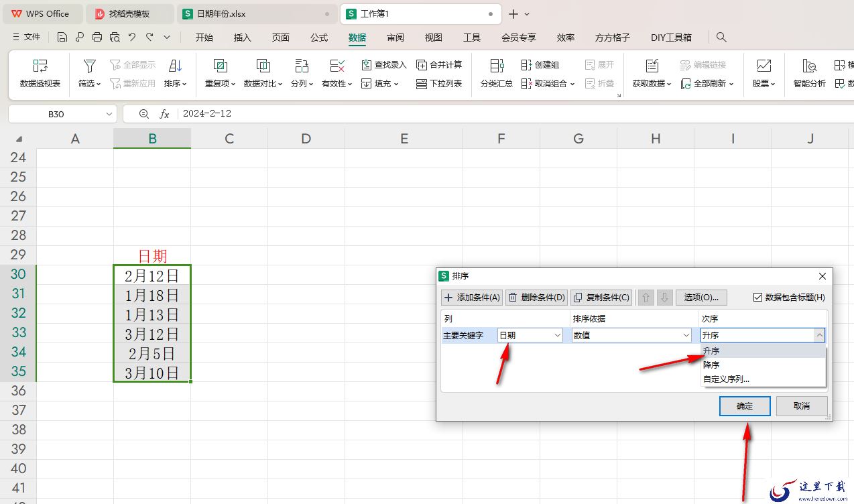Click the zoom magnifier beside formula bar

point(143,114)
